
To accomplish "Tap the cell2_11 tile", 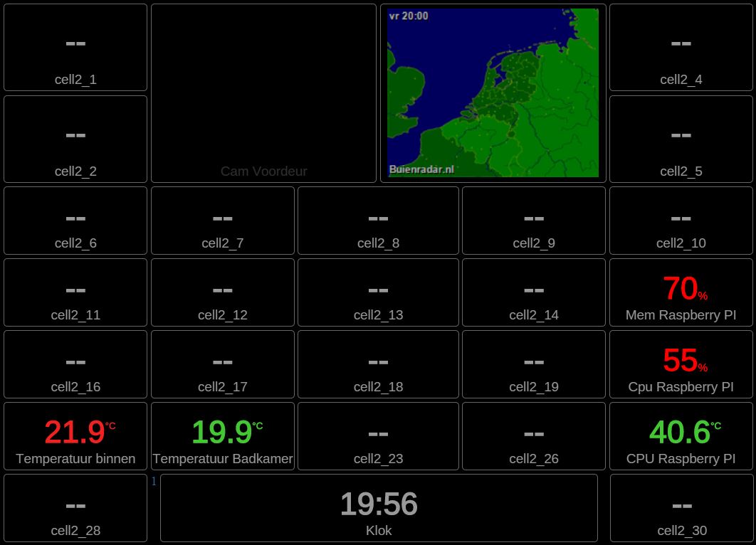I will pos(75,292).
